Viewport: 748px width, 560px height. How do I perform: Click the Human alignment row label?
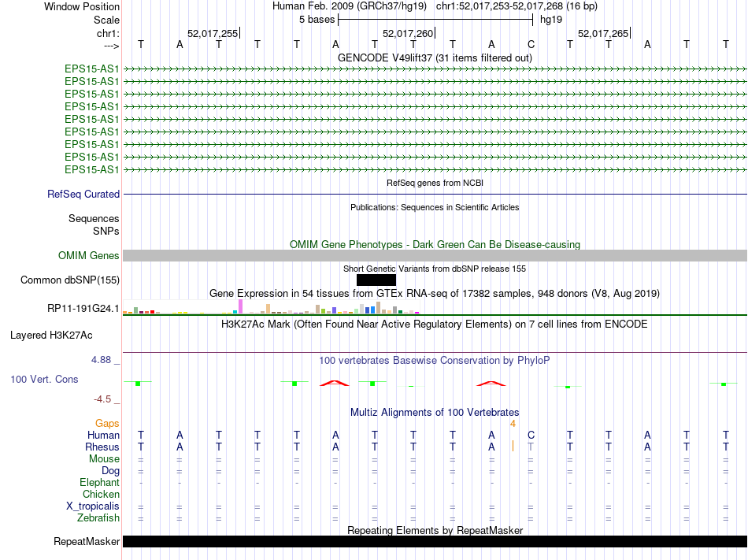103,435
